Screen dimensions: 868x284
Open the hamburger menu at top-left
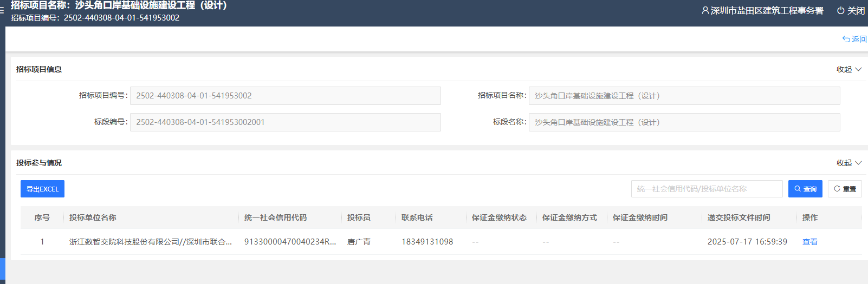2,10
